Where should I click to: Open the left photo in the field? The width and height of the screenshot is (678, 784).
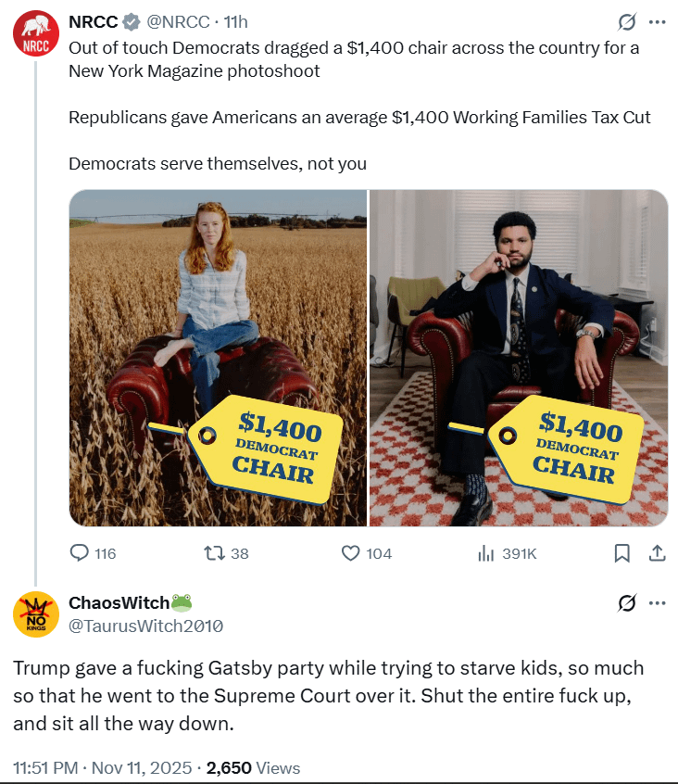pos(219,358)
